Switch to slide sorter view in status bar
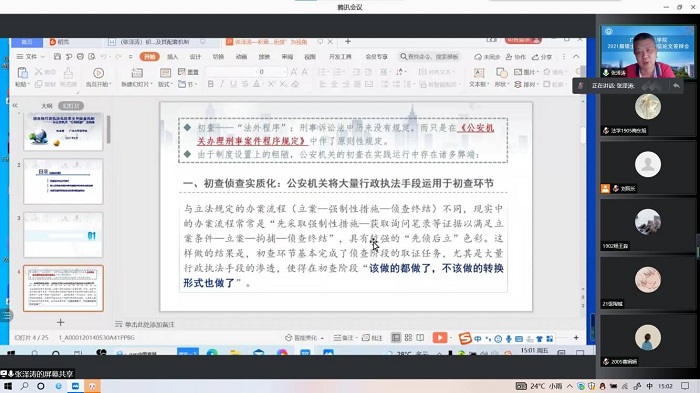This screenshot has height=393, width=700. pyautogui.click(x=408, y=338)
